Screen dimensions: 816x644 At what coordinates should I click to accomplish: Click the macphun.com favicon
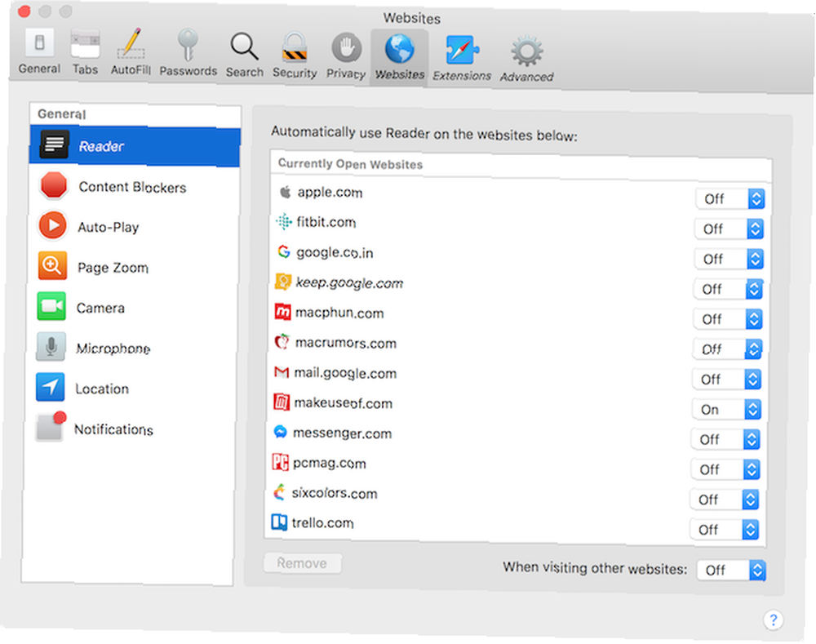(282, 312)
